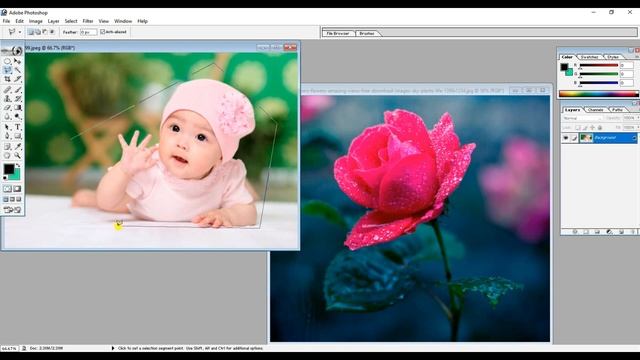The width and height of the screenshot is (640, 360).
Task: Select the Zoom tool
Action: 18,155
